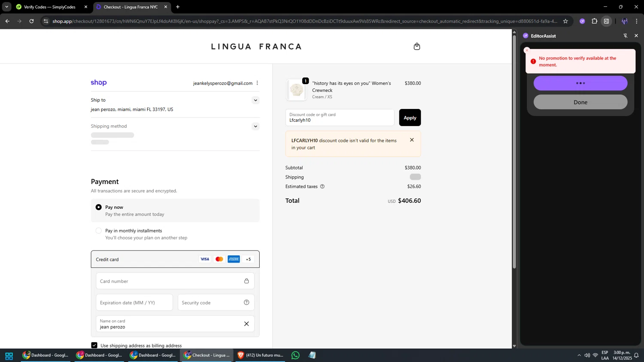
Task: Close the EditorAssist side panel
Action: [x=636, y=36]
